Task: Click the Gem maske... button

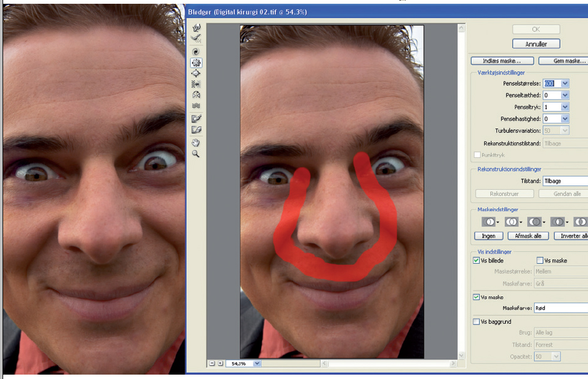Action: tap(563, 61)
